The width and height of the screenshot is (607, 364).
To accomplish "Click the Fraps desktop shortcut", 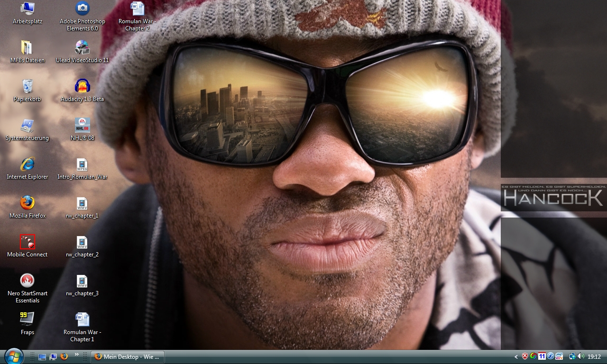I will click(x=28, y=318).
